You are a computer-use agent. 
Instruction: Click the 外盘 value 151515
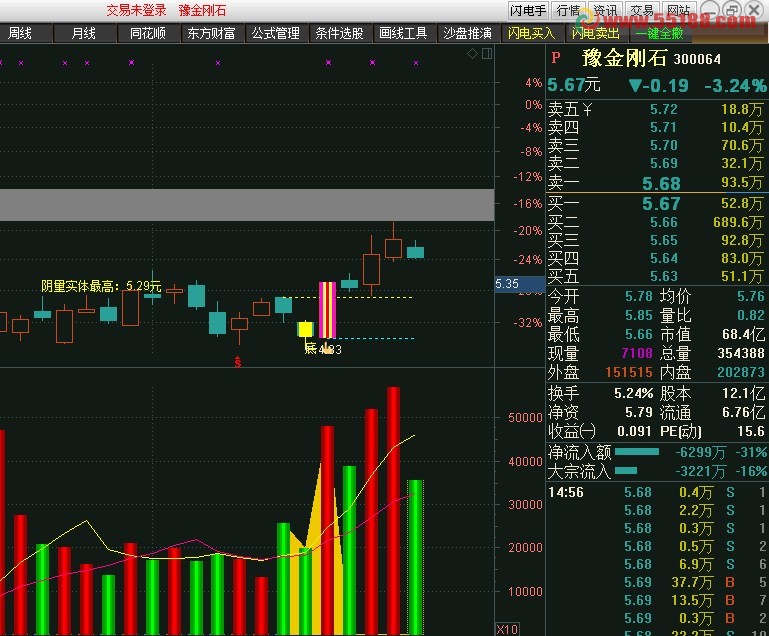tap(629, 372)
